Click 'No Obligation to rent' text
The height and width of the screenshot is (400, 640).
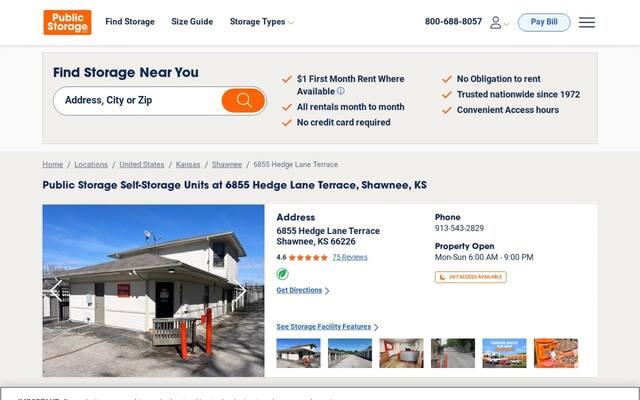point(498,79)
